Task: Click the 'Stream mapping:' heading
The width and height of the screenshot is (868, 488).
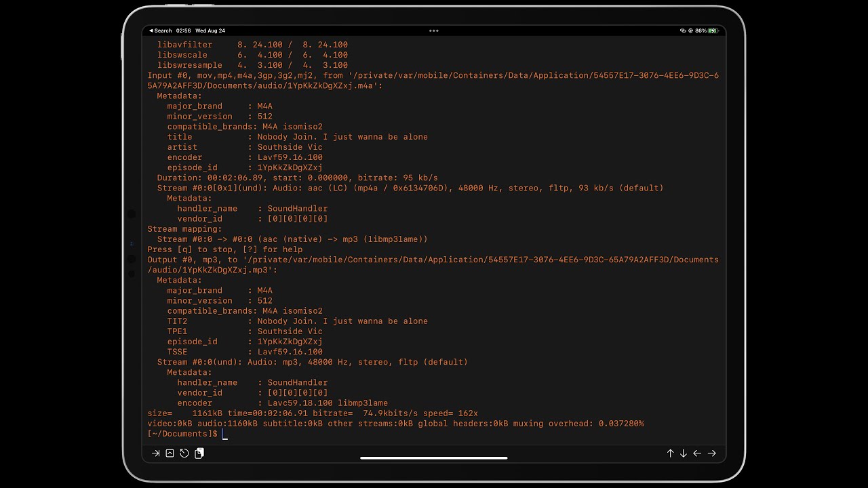Action: (x=184, y=229)
